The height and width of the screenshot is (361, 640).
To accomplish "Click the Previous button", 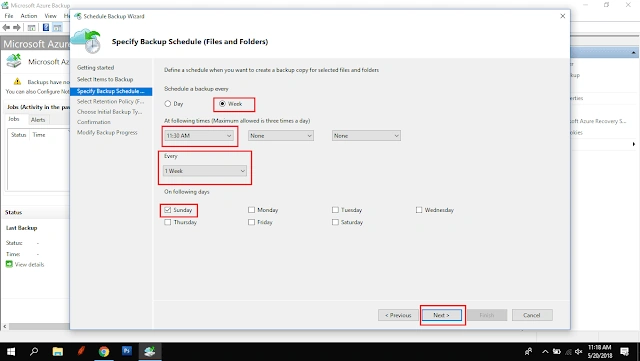I will tap(398, 315).
